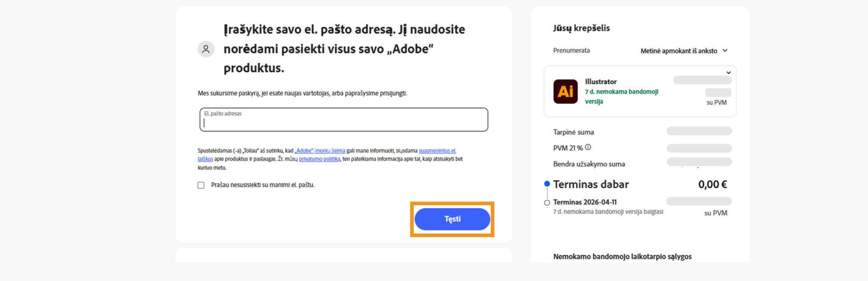The height and width of the screenshot is (281, 868).
Task: Collapse the Illustrator item details chevron
Action: (x=729, y=72)
